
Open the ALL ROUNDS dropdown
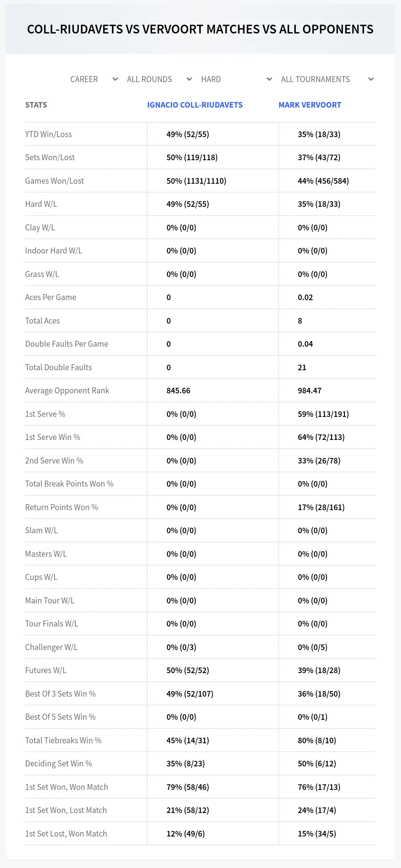tap(159, 79)
